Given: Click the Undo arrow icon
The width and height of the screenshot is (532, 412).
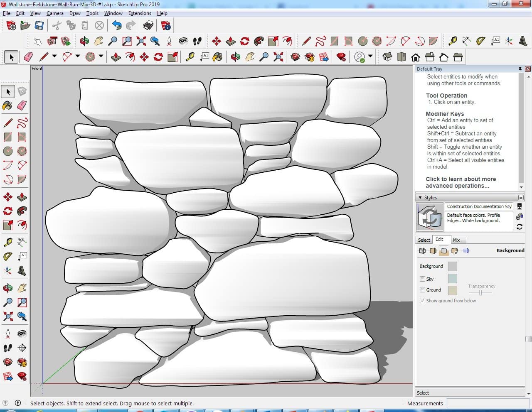Looking at the screenshot, I should [x=117, y=26].
